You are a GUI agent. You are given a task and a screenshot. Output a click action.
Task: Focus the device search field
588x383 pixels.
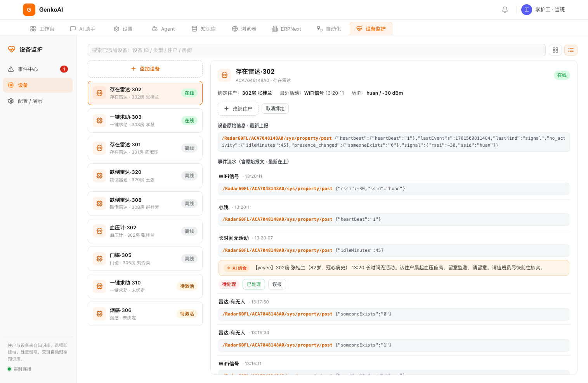coord(317,50)
